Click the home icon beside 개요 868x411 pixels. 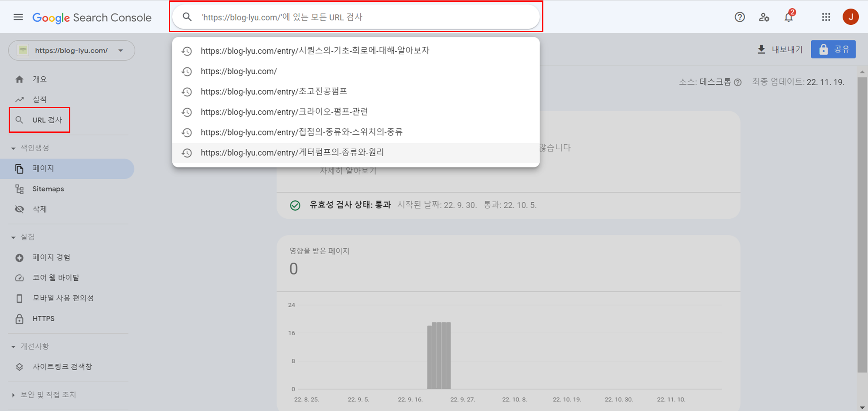(x=20, y=79)
